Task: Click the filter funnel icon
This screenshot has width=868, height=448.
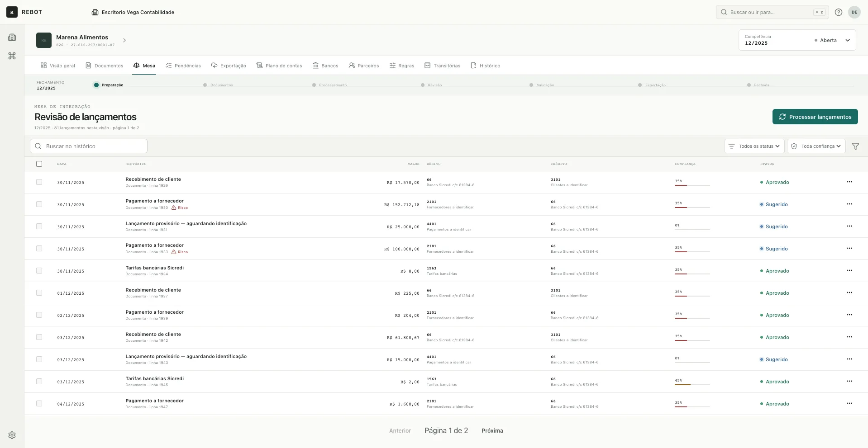Action: point(855,146)
